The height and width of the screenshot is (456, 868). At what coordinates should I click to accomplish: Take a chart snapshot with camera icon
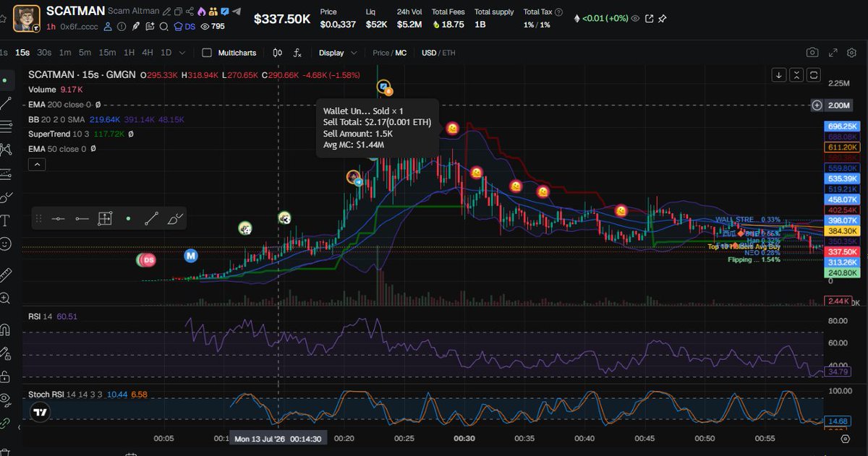(812, 53)
